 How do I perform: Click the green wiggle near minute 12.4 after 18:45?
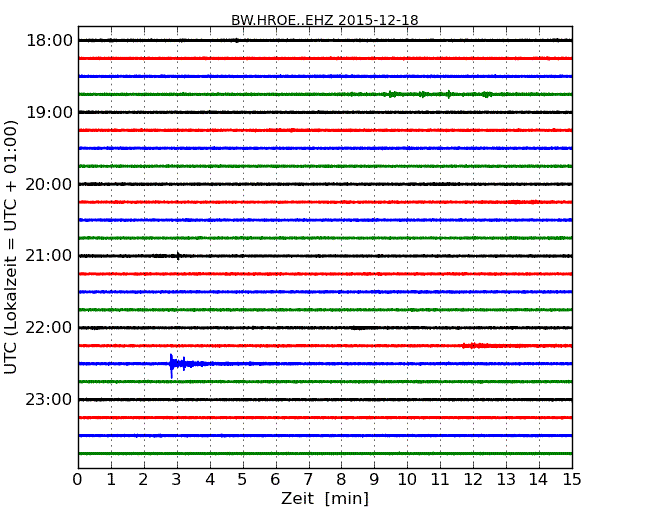487,95
